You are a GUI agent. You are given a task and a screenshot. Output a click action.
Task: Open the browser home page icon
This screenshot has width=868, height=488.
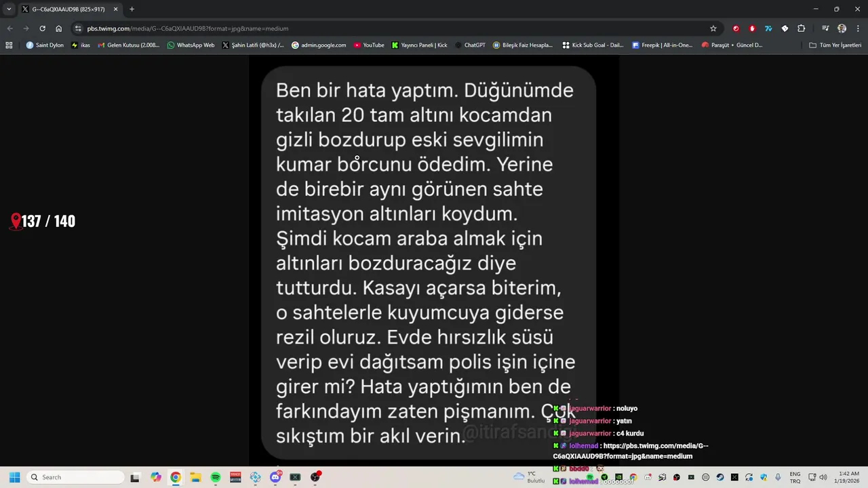[59, 28]
